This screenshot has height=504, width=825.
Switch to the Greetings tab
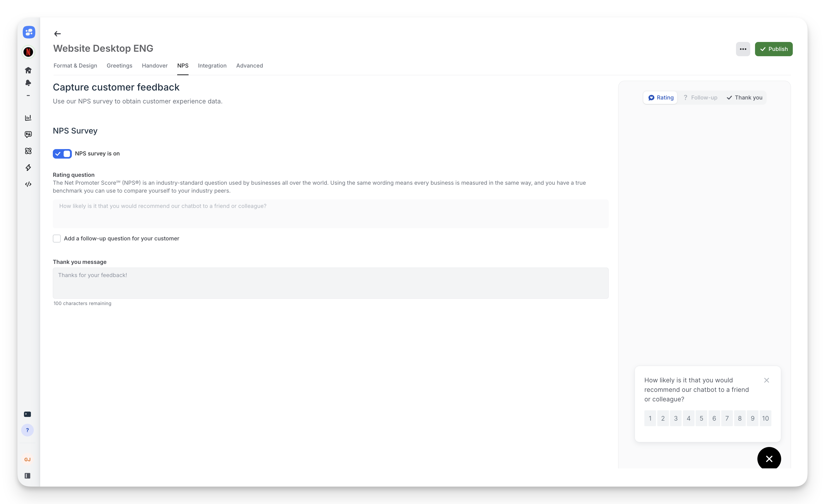coord(119,66)
